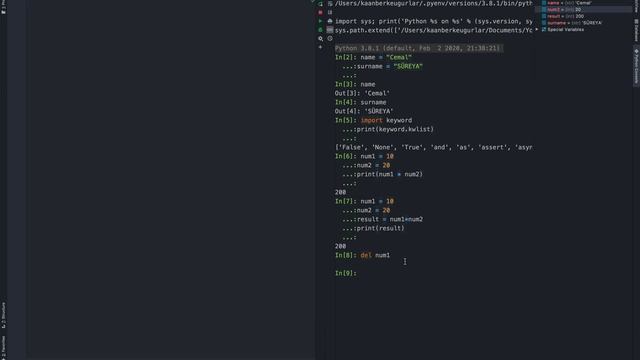Click the pause output icon beside stop
This screenshot has height=360, width=640.
[330, 12]
